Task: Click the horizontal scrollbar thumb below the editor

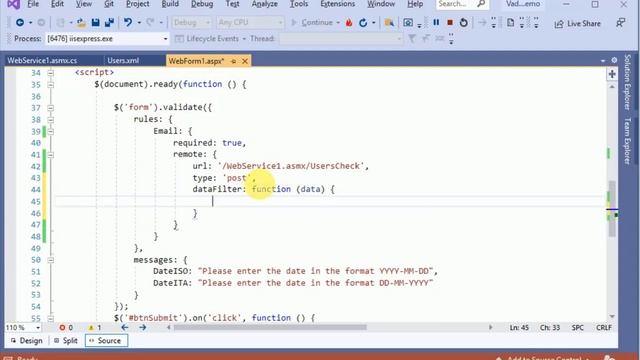Action: (x=270, y=327)
